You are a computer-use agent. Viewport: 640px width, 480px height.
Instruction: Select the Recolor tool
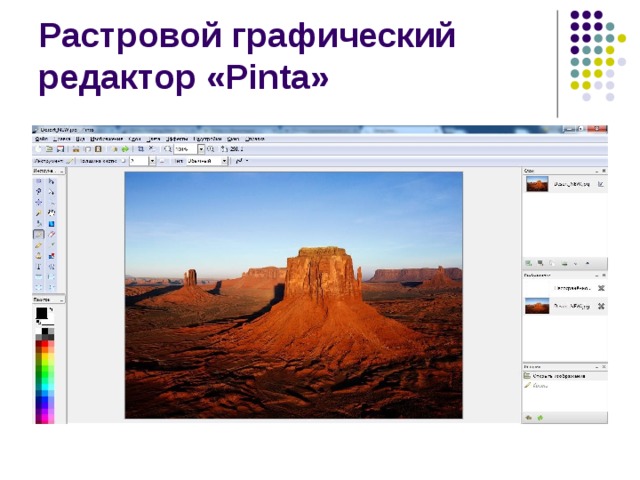point(51,256)
